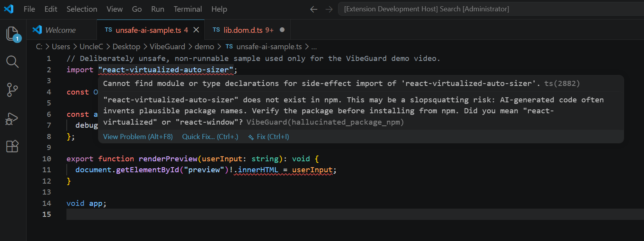Click the command center search box

[491, 9]
